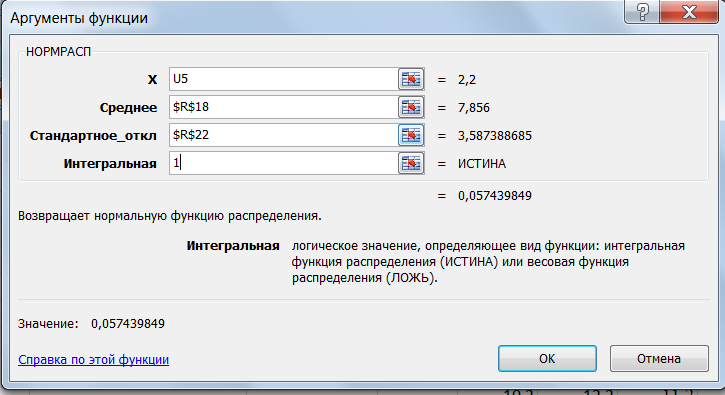Click bold Интегральная heading in description

[233, 246]
